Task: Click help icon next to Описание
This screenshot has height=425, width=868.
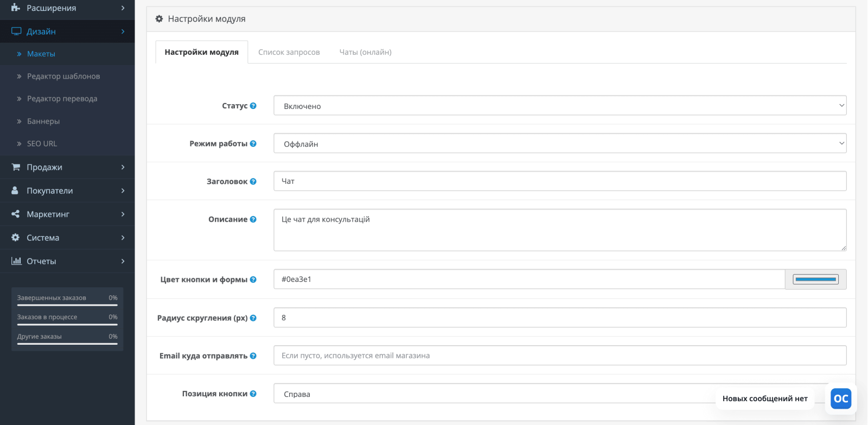Action: (x=253, y=220)
